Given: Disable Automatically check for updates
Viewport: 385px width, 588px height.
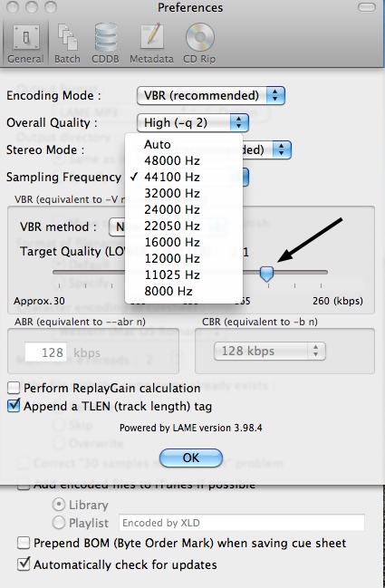Looking at the screenshot, I should pyautogui.click(x=24, y=564).
